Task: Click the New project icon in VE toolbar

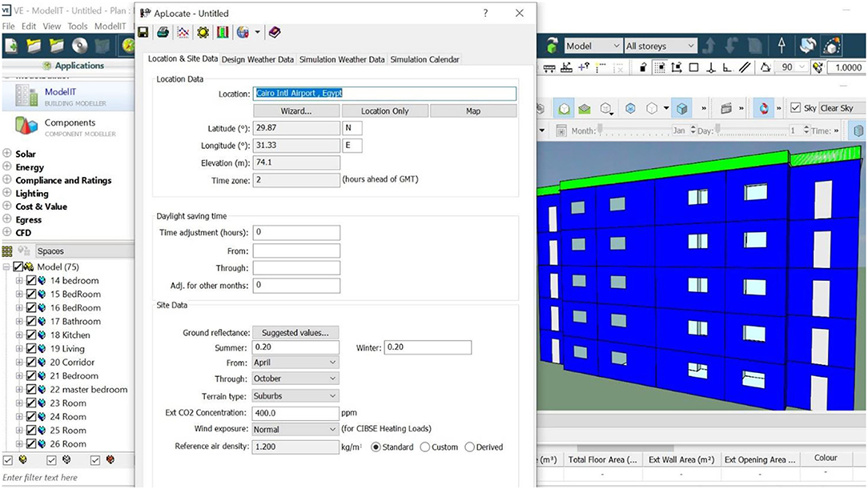Action: pyautogui.click(x=11, y=46)
